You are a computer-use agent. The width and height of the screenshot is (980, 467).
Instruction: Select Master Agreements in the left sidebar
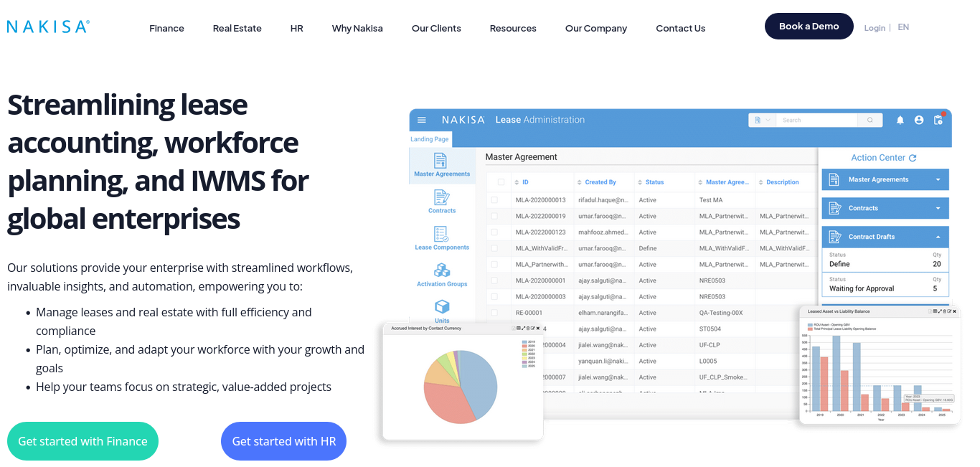pyautogui.click(x=442, y=165)
